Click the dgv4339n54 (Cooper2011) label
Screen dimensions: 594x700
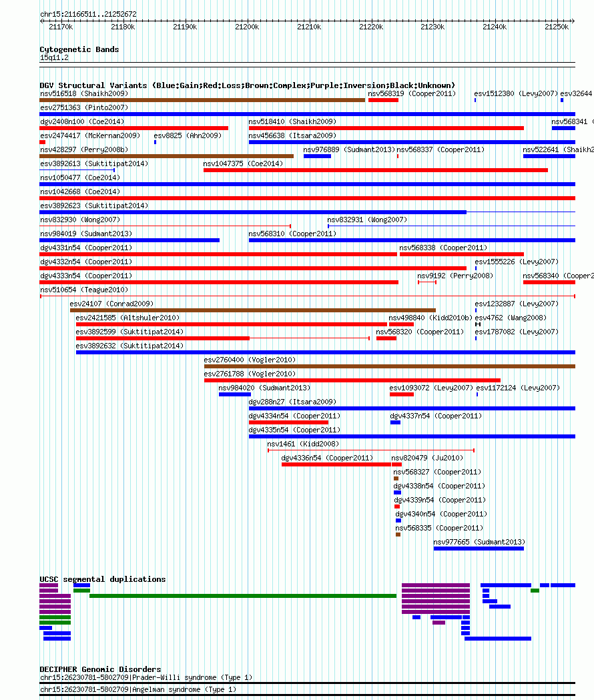point(440,500)
